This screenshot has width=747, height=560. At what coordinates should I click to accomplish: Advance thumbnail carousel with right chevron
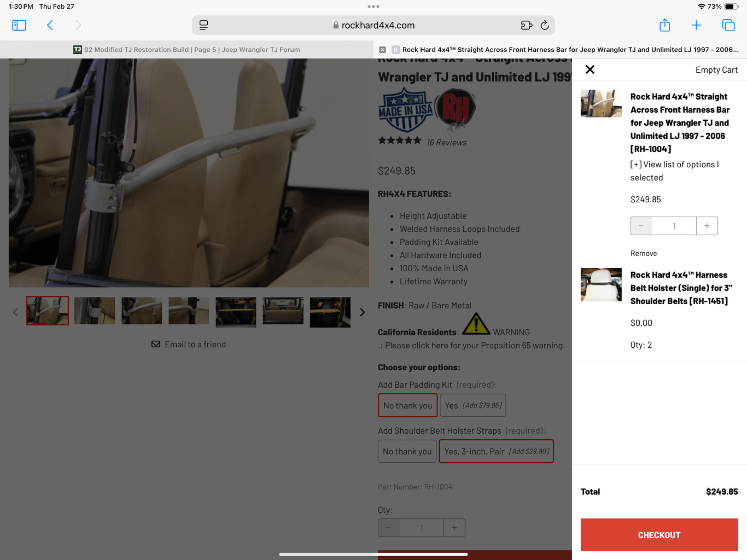(362, 312)
